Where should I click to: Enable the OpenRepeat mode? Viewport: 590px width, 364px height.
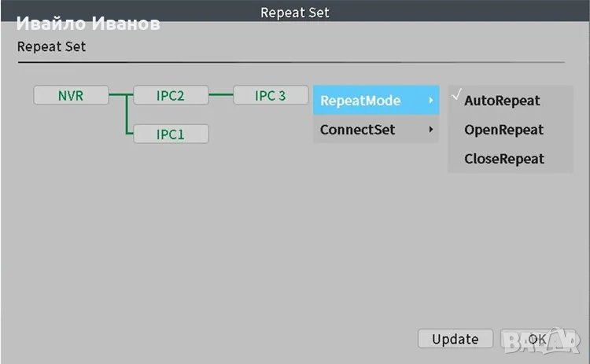pos(503,130)
